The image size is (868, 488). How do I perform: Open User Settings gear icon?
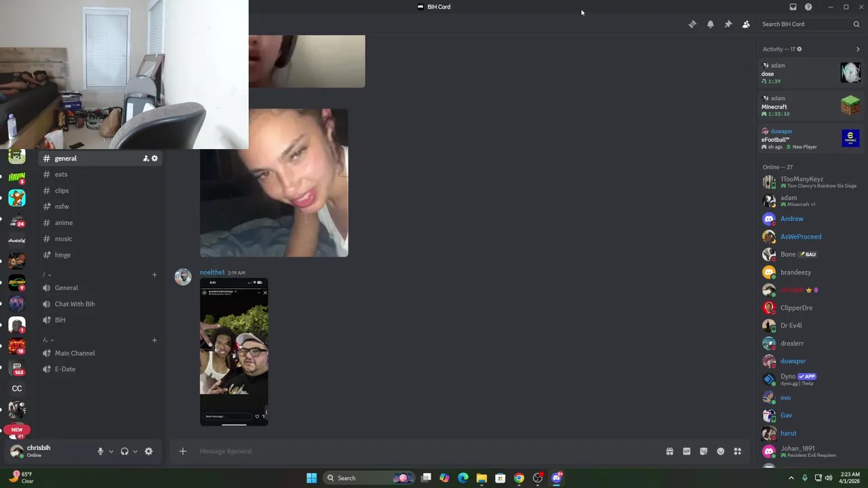coord(149,451)
